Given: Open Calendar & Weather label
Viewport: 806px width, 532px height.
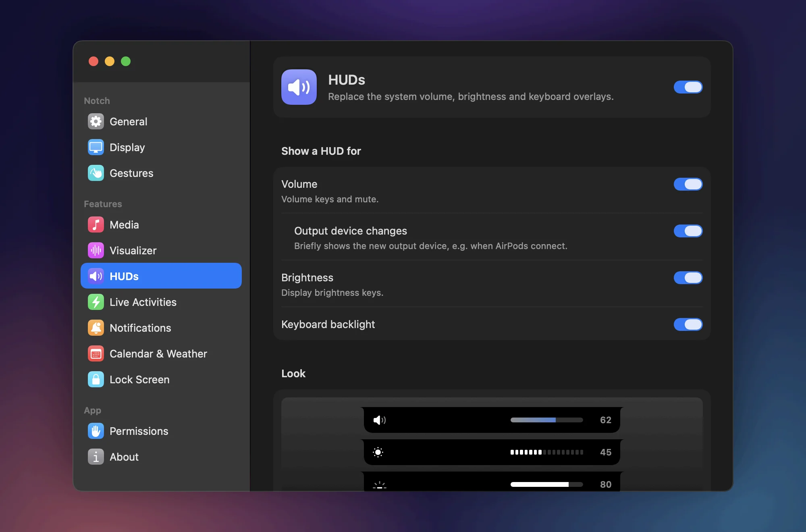Looking at the screenshot, I should (158, 354).
